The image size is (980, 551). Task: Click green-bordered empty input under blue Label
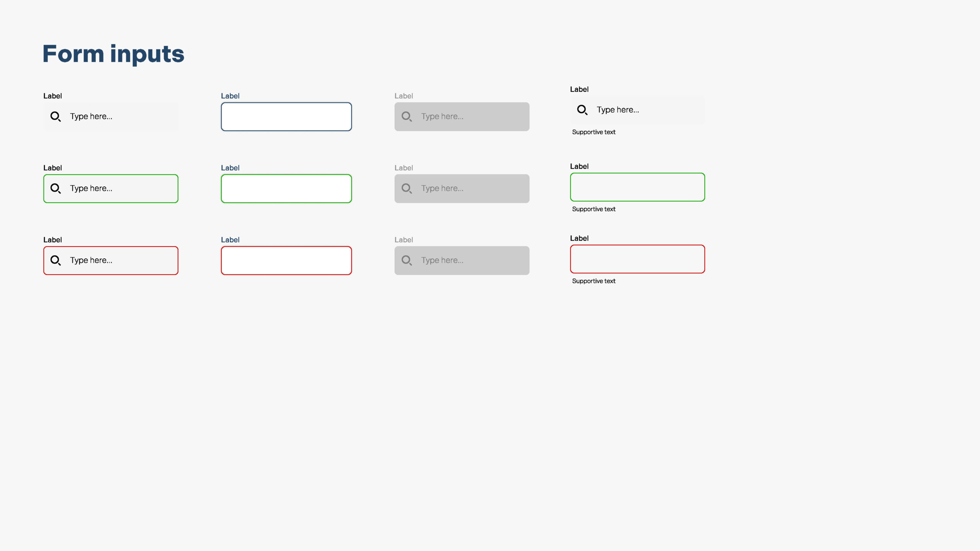(286, 189)
